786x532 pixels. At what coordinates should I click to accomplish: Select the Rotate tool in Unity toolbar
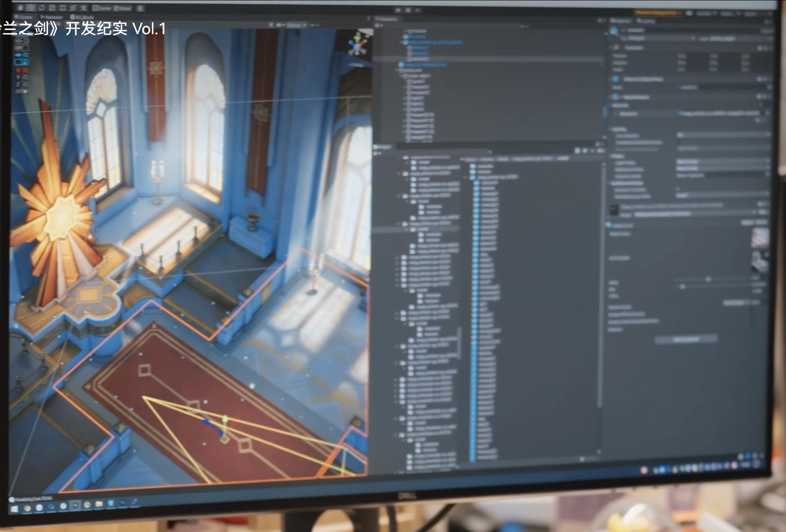pyautogui.click(x=42, y=7)
